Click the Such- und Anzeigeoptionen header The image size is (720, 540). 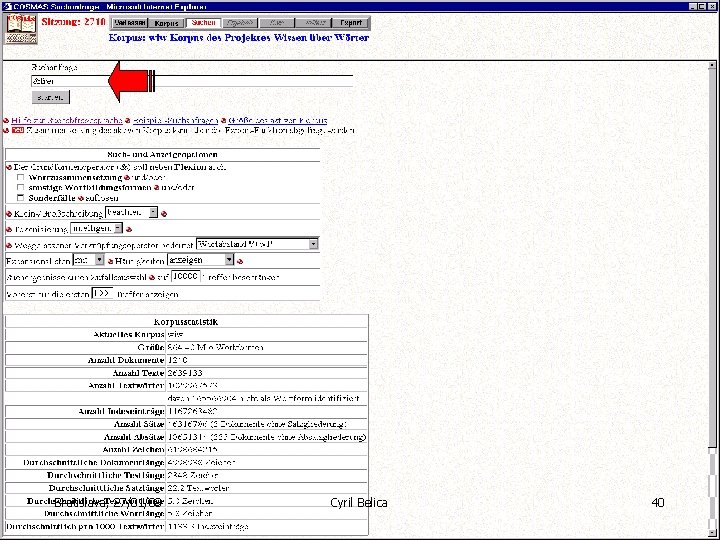(x=163, y=155)
